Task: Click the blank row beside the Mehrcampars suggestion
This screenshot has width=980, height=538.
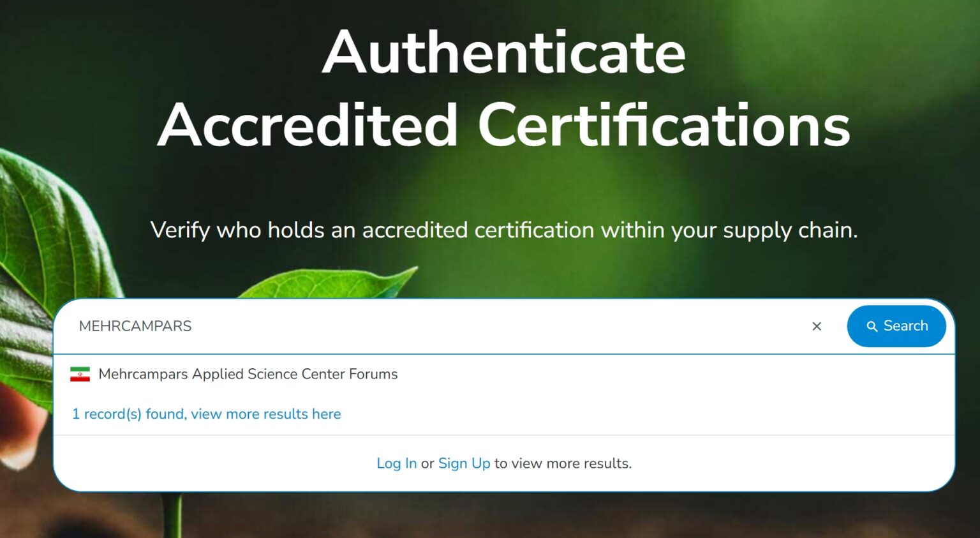Action: click(670, 374)
